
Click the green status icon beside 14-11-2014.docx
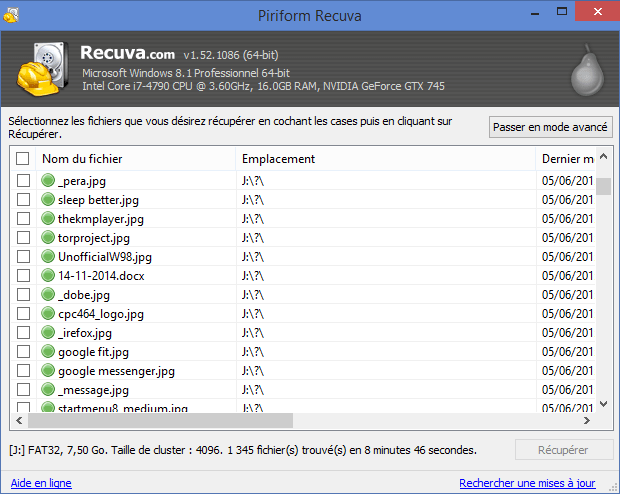click(48, 275)
